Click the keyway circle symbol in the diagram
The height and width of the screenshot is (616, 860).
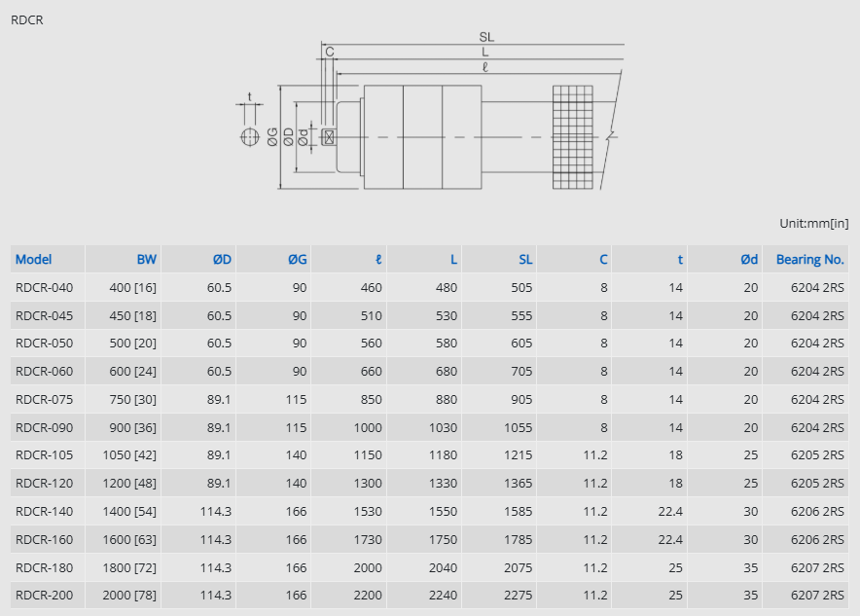250,136
